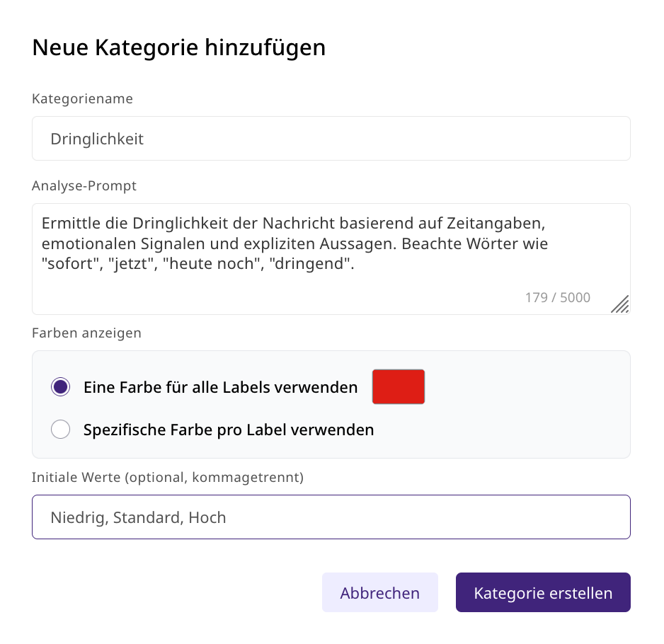This screenshot has width=664, height=644.
Task: Grab the resize handle of the Analyse-Prompt box
Action: 620,304
